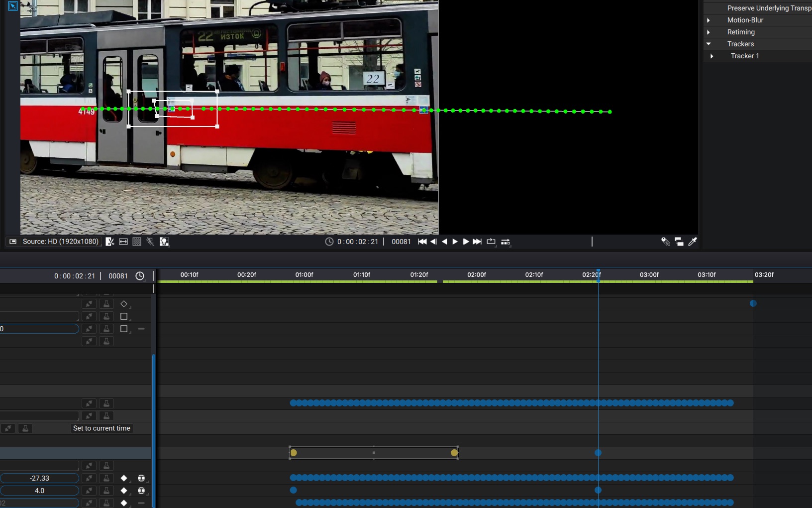Jump to the last frame
Screen dimensions: 812x508
477,242
